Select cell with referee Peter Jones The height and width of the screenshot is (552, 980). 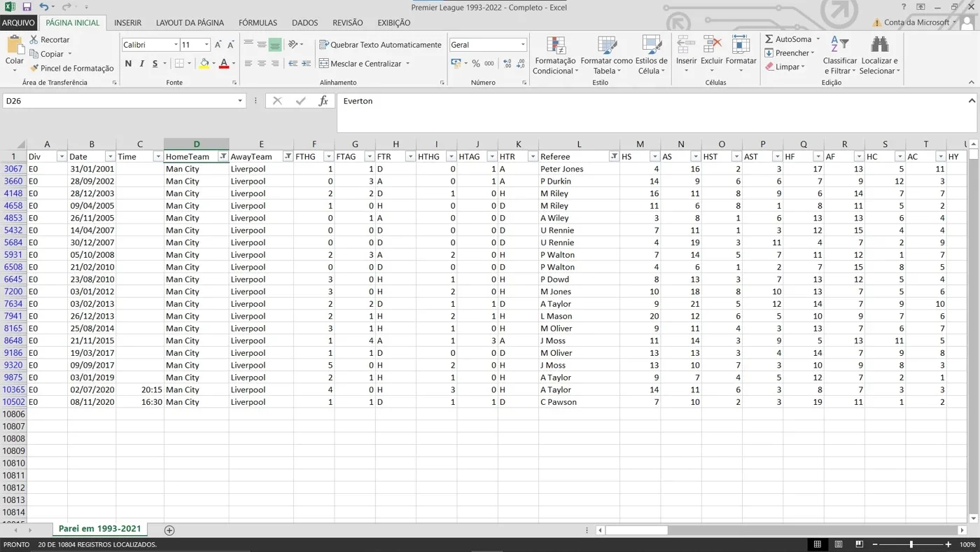[579, 169]
